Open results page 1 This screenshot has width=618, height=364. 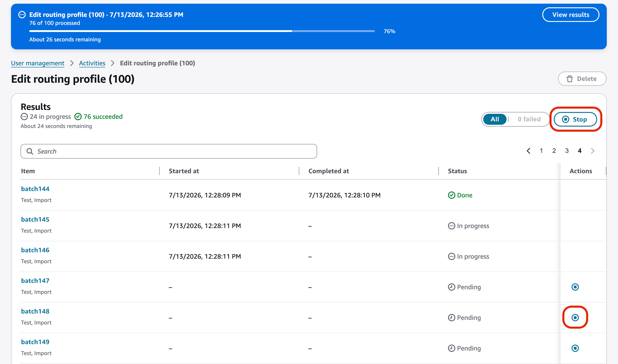(541, 151)
